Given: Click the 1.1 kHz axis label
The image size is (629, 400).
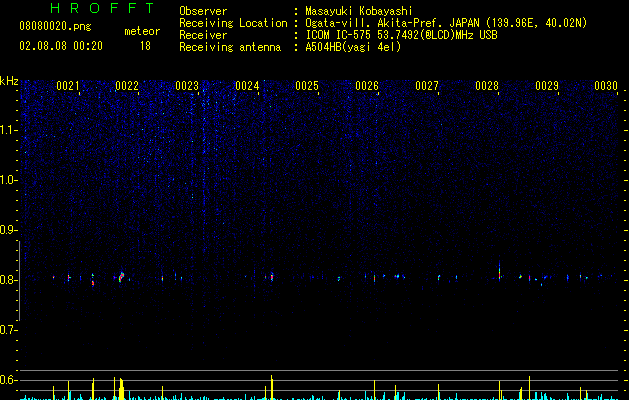Looking at the screenshot, I should coord(9,130).
